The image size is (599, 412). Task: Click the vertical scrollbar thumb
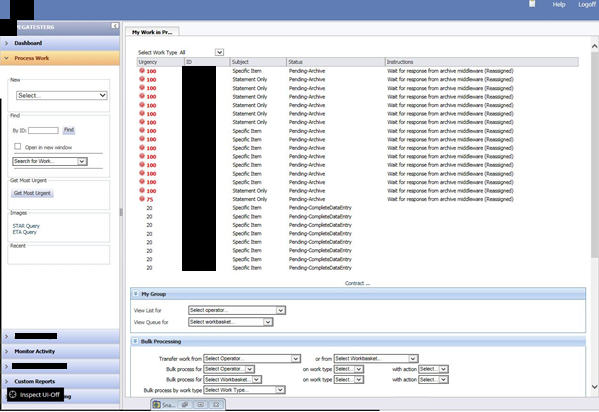point(594,155)
